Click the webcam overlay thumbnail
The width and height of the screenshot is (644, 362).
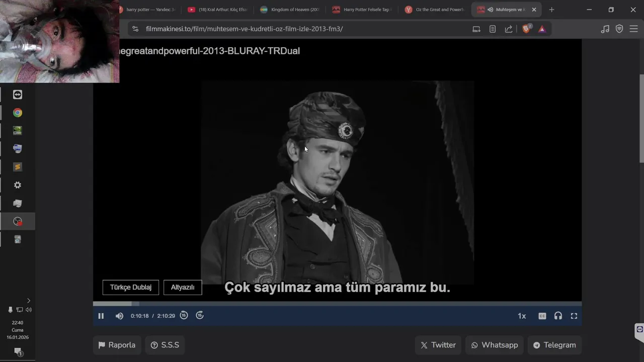59,41
